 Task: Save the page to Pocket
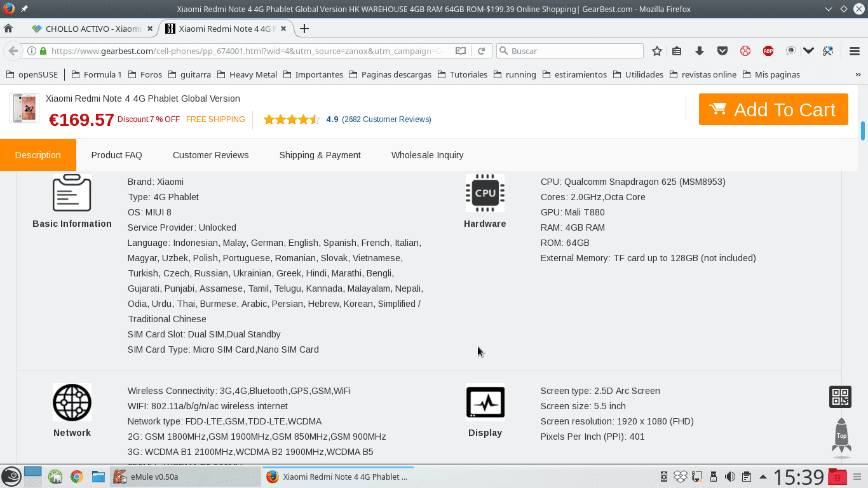pyautogui.click(x=722, y=51)
